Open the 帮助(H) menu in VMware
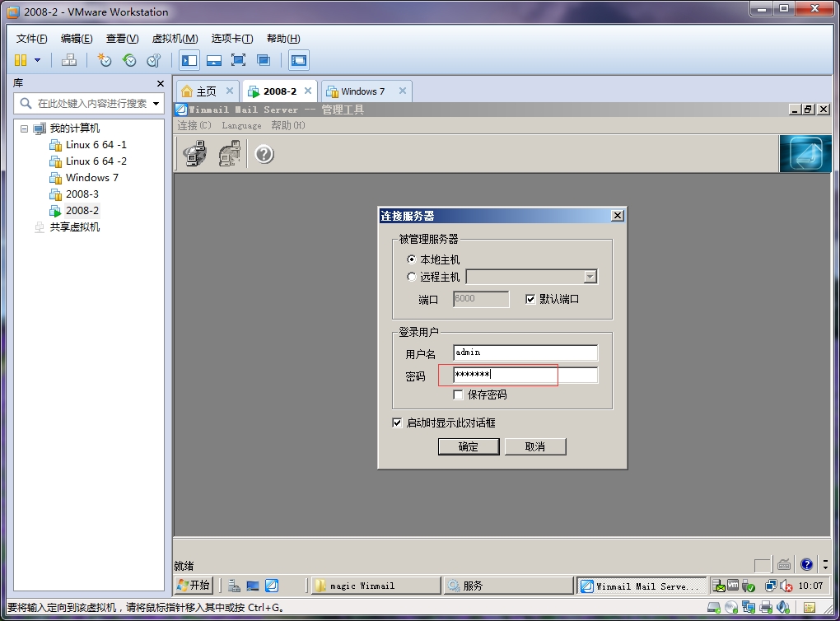This screenshot has height=621, width=840. 283,39
